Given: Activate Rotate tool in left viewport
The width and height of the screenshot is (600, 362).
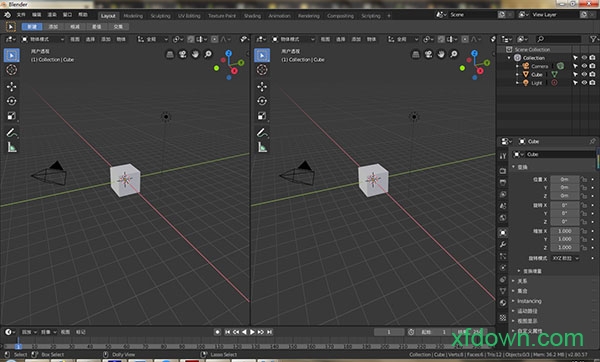Looking at the screenshot, I should (x=11, y=101).
